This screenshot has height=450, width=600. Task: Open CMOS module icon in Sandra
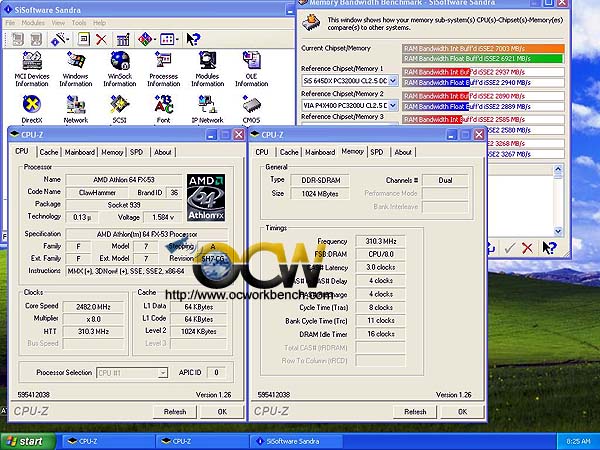tap(251, 109)
